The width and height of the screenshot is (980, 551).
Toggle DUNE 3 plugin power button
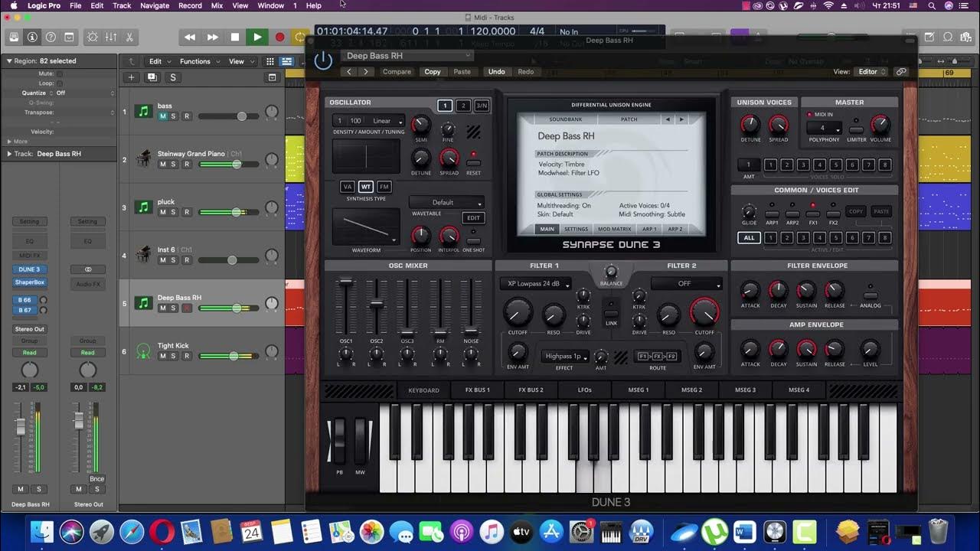(x=323, y=60)
